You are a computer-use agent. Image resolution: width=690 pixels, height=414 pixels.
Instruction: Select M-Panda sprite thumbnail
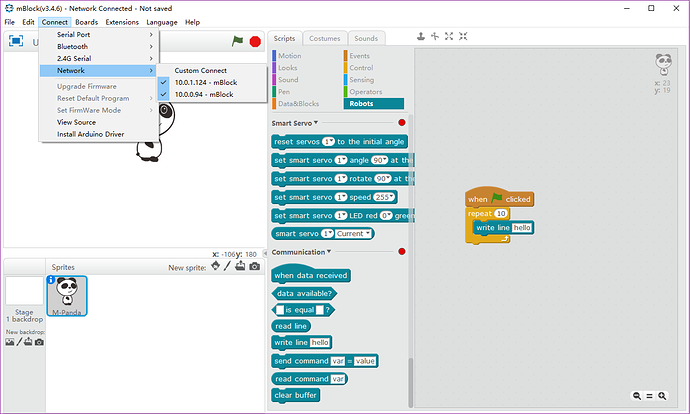(67, 296)
